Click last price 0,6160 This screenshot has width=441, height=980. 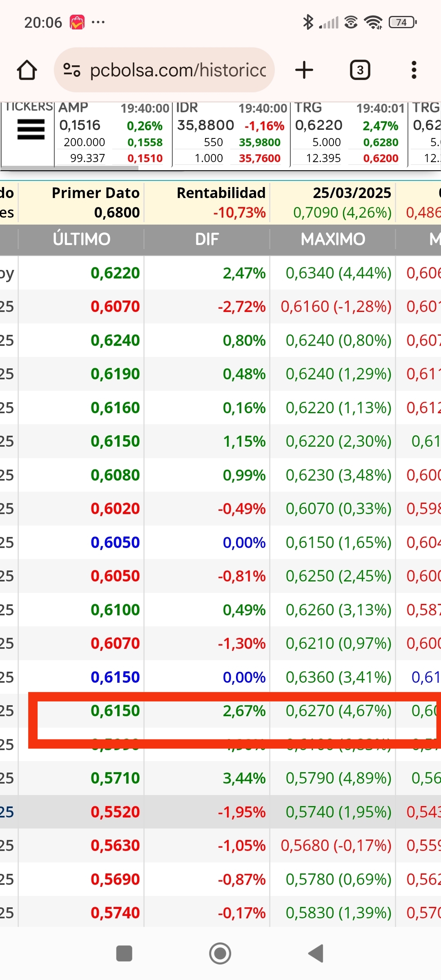[x=115, y=408]
